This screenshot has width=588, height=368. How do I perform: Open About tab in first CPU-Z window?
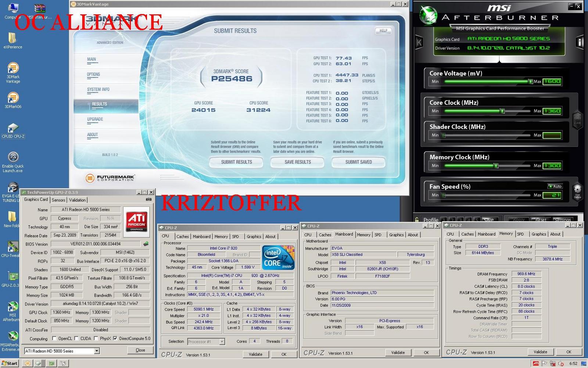pyautogui.click(x=270, y=236)
